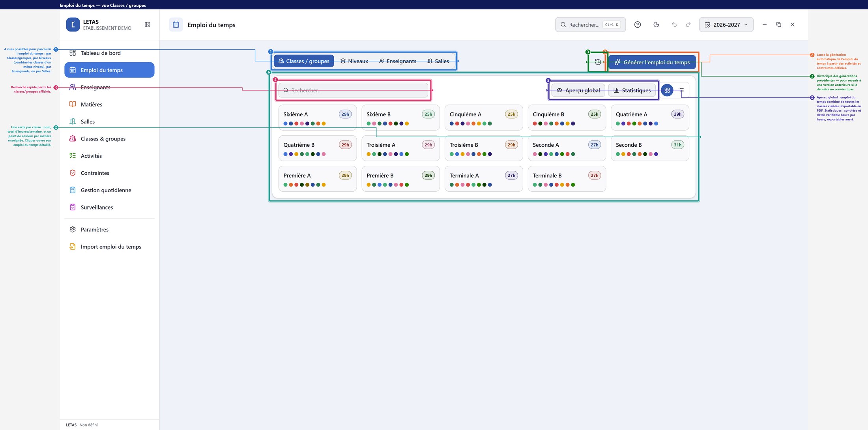
Task: Switch to grid view icon
Action: point(667,90)
